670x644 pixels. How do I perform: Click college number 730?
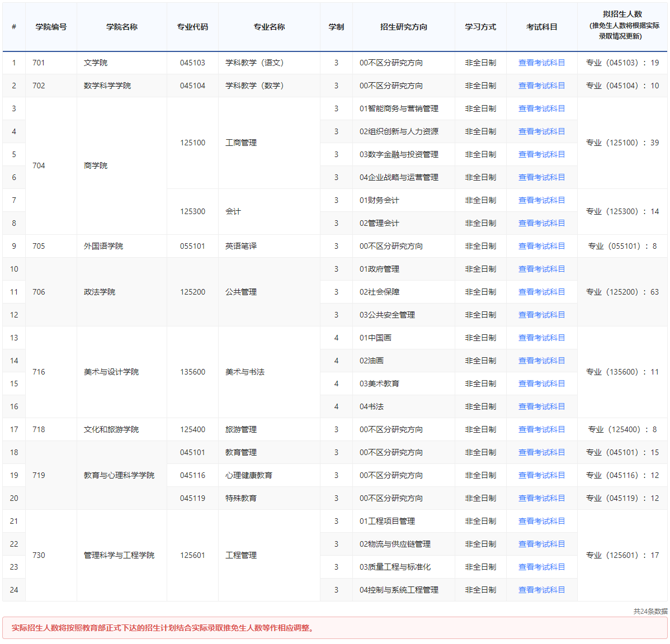click(x=39, y=555)
